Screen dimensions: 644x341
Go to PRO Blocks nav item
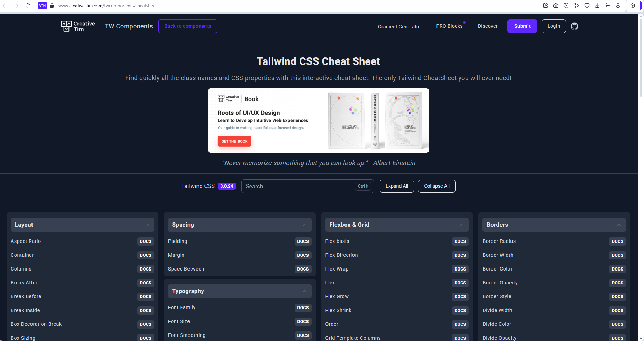(449, 26)
